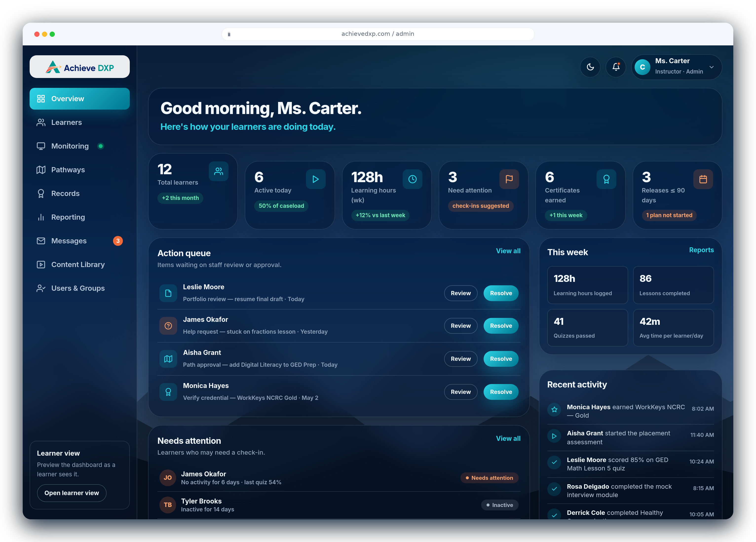Click the Releases calendar icon
Viewport: 756px width, 542px height.
[703, 179]
